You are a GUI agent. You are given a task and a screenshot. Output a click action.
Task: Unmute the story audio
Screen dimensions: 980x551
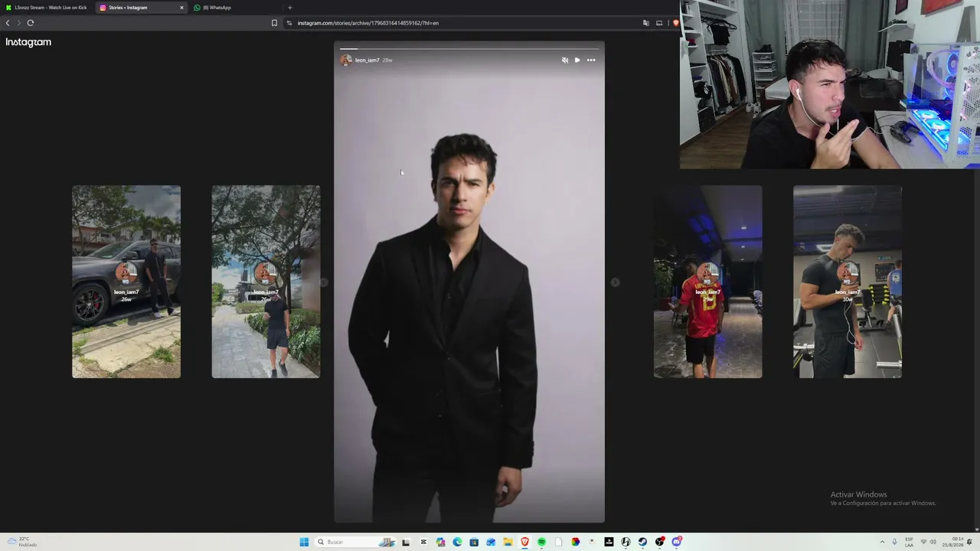565,60
